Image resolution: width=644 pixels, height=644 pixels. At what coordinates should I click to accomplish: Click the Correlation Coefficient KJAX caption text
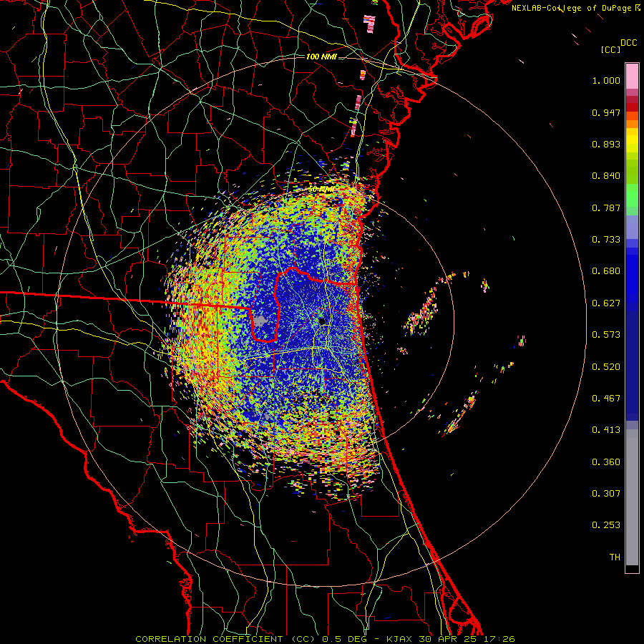[x=325, y=639]
